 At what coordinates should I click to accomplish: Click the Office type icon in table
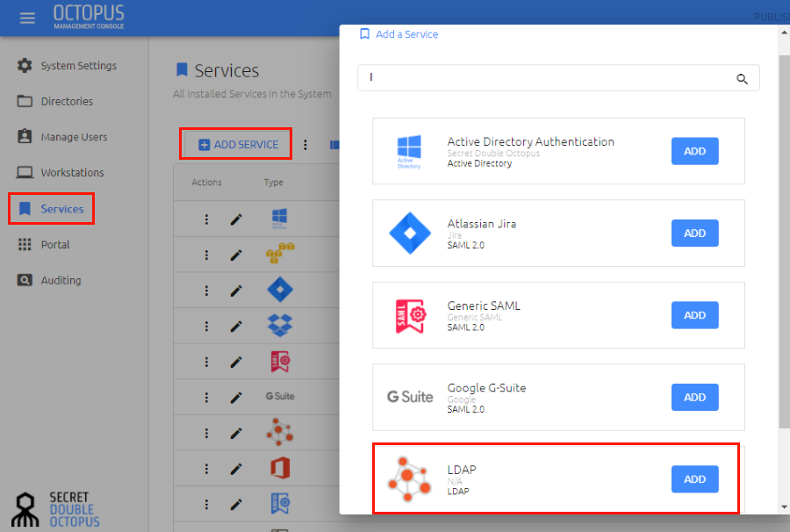(280, 468)
